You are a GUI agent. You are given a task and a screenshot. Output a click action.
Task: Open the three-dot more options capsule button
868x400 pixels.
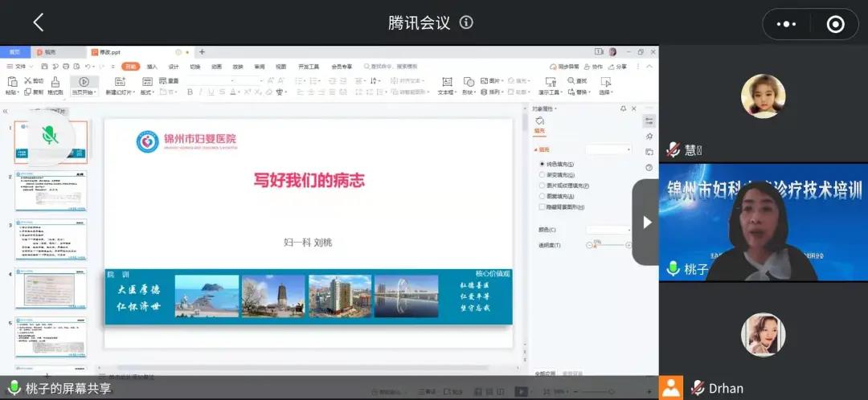[787, 24]
